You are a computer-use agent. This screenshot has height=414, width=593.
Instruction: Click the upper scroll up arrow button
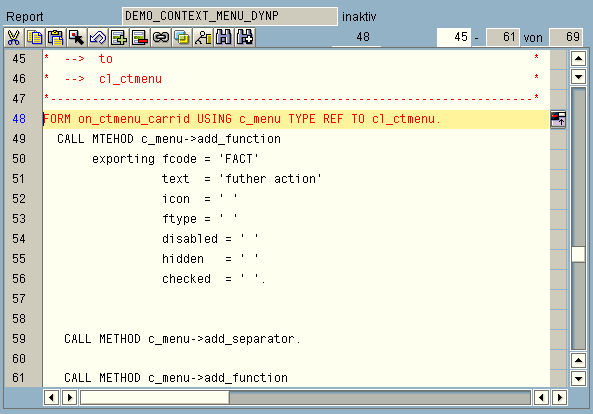[x=578, y=59]
